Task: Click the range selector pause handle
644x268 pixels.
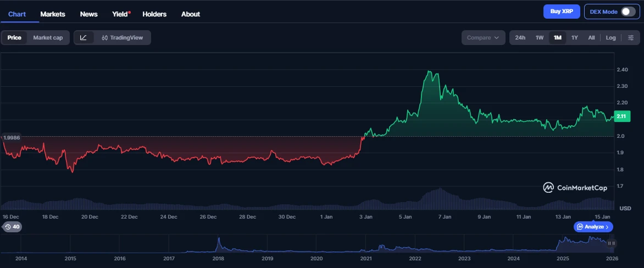Action: coord(612,243)
